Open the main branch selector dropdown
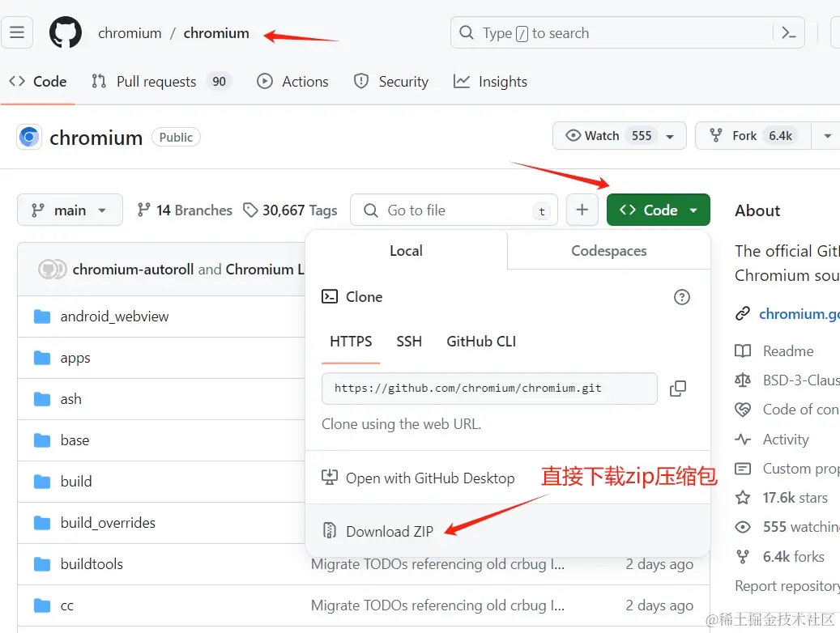Screen dimensions: 840x633 70,210
